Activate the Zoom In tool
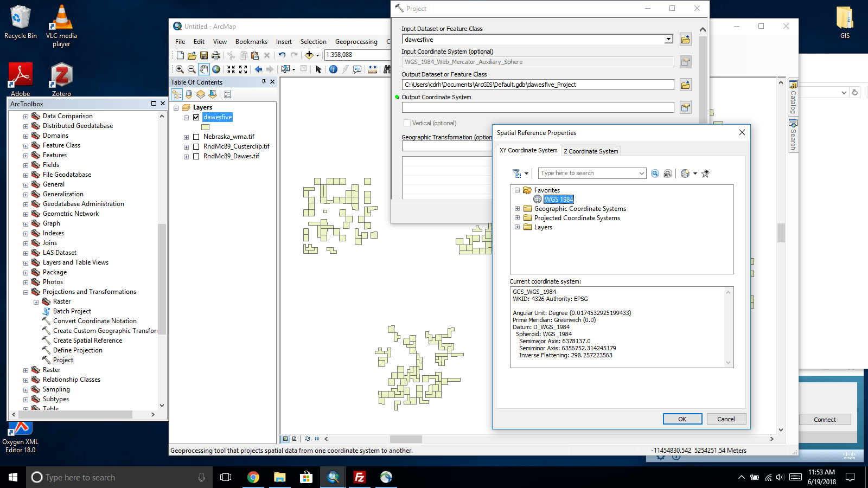 (x=180, y=69)
